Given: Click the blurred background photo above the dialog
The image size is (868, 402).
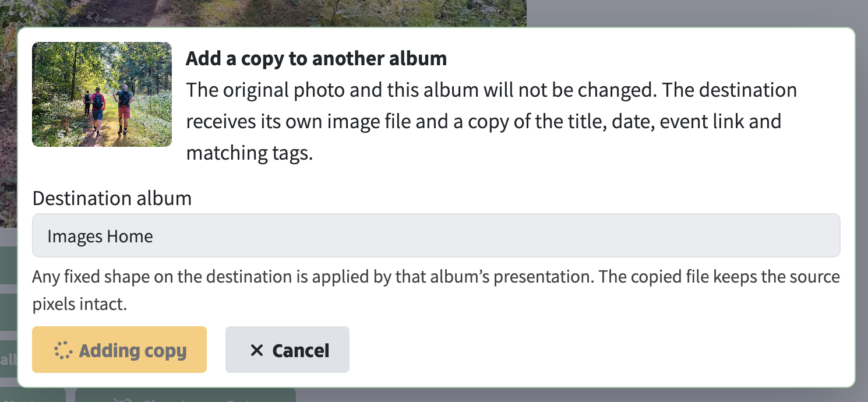Looking at the screenshot, I should [263, 13].
